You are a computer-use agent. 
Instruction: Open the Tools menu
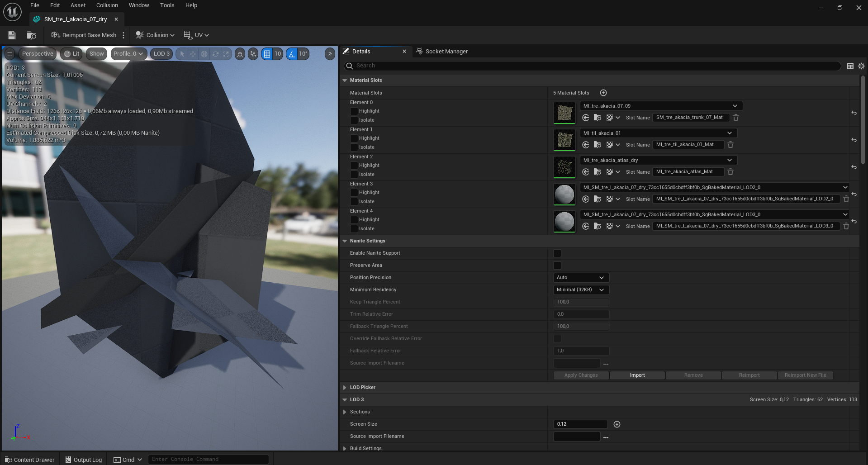tap(167, 5)
